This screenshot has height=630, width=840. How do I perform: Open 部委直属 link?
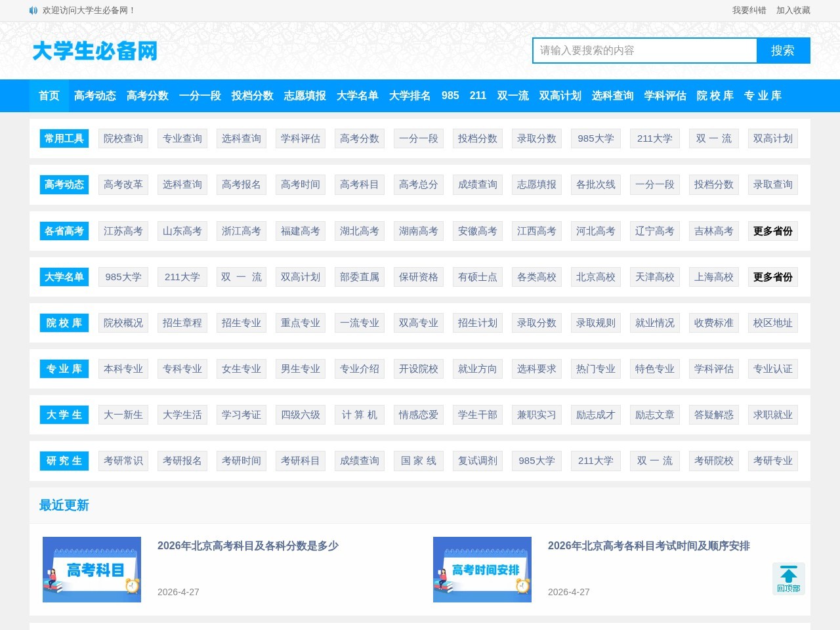tap(360, 277)
